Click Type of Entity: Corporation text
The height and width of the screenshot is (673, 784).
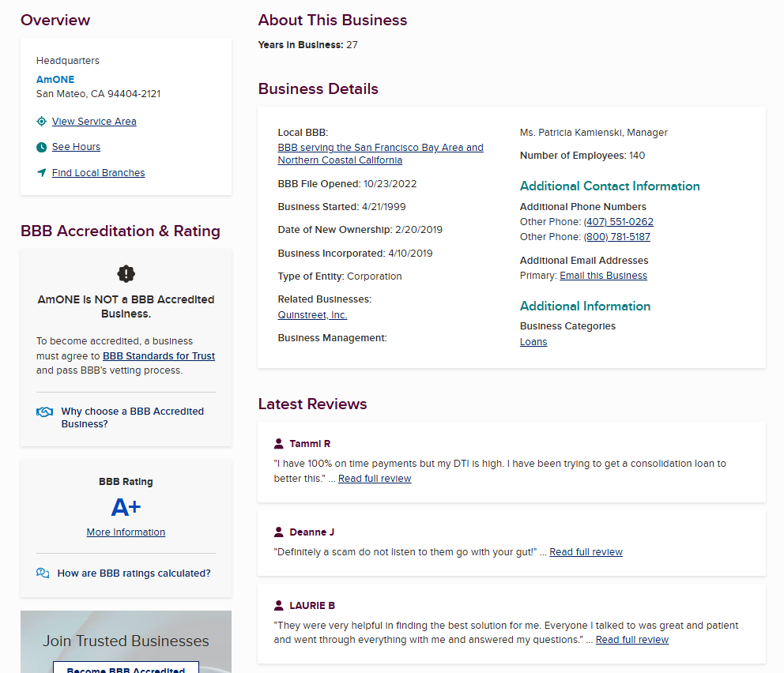pyautogui.click(x=340, y=276)
